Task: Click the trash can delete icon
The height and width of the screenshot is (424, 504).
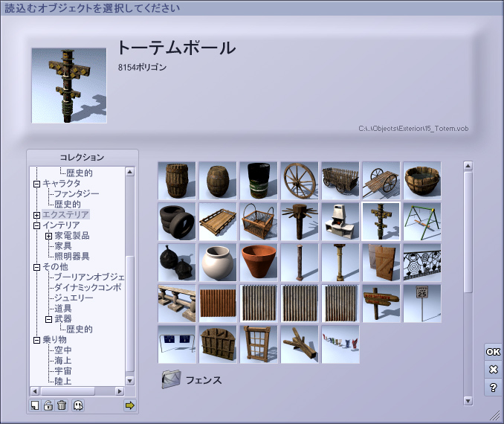Action: coord(62,405)
